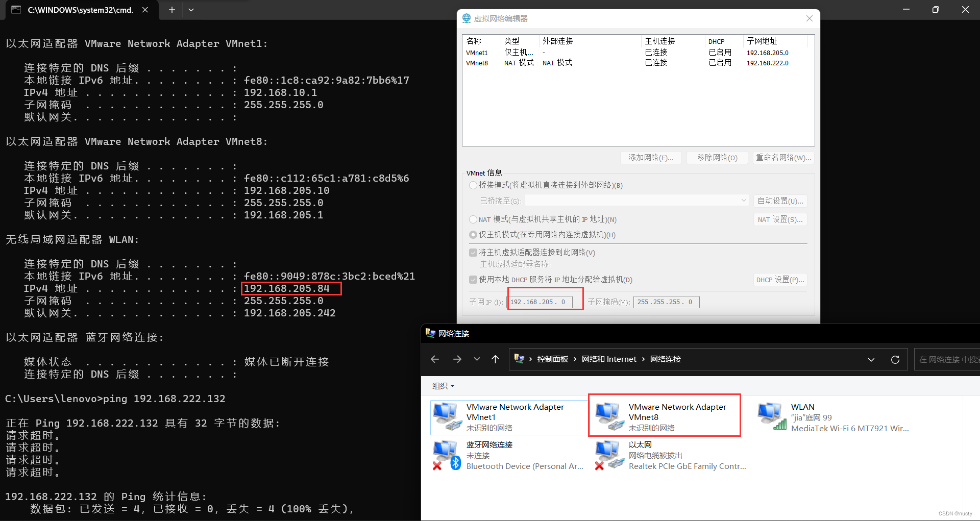Click the 子网掩码 input field
The width and height of the screenshot is (980, 521).
click(x=666, y=302)
